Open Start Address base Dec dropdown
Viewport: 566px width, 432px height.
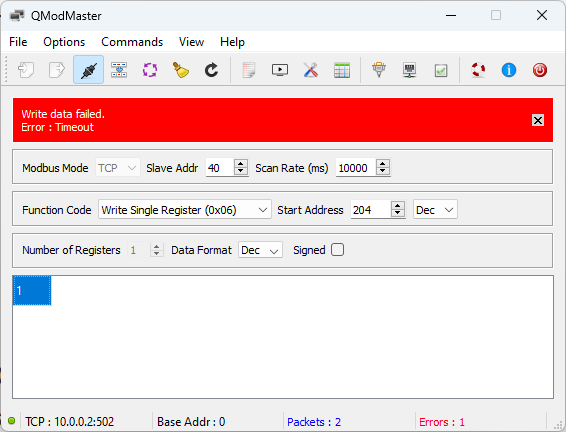pos(435,210)
